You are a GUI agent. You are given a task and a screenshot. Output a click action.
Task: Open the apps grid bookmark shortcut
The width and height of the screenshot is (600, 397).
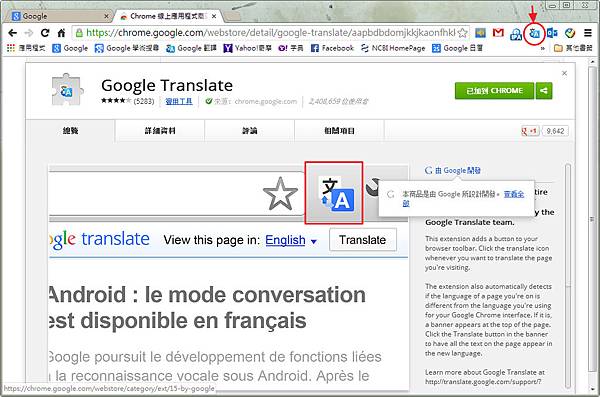click(26, 48)
